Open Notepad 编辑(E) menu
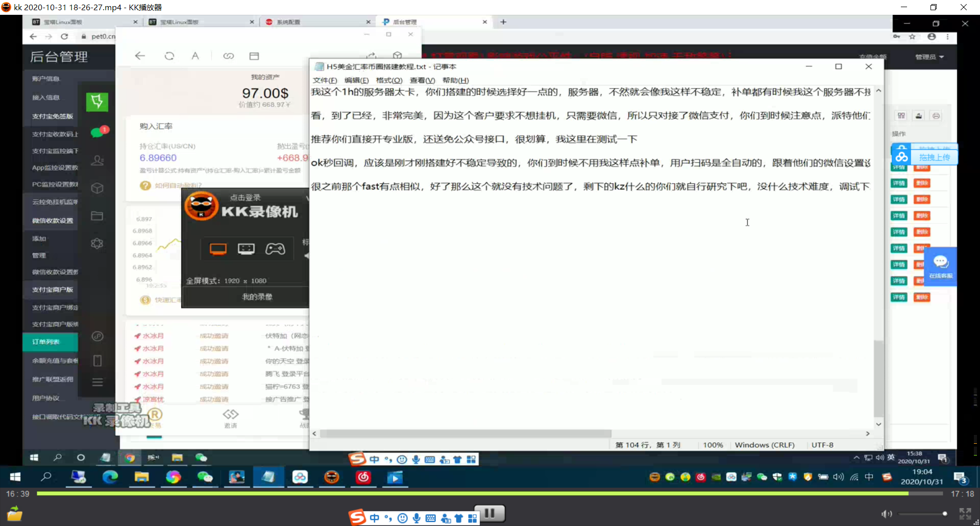The width and height of the screenshot is (980, 526). (x=356, y=80)
